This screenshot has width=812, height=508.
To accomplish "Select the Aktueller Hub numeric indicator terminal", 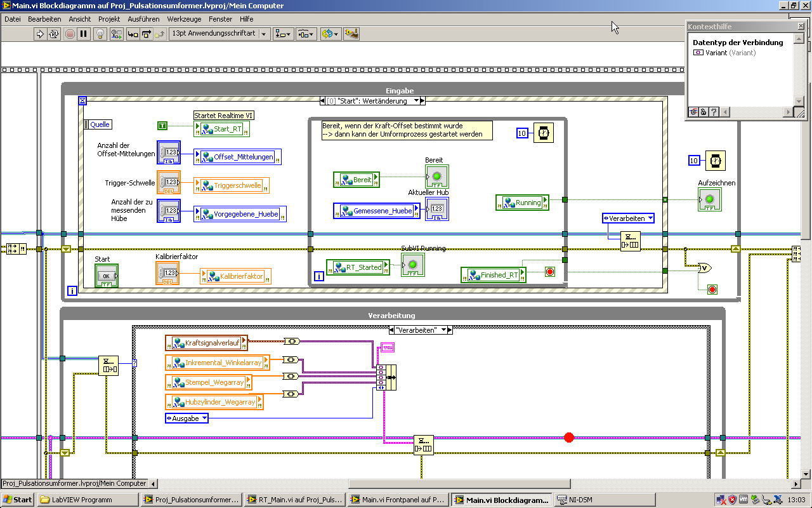I will click(437, 209).
